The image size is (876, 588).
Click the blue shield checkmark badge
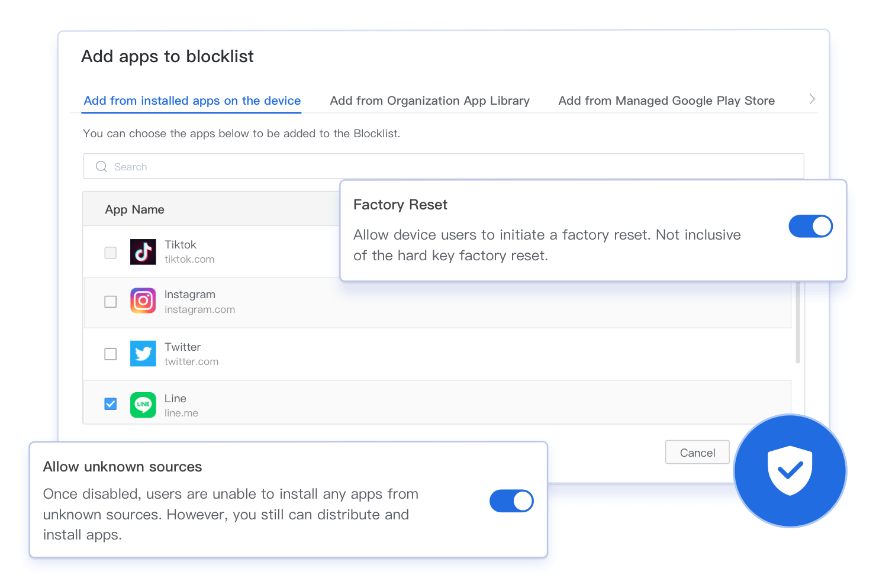pos(790,471)
